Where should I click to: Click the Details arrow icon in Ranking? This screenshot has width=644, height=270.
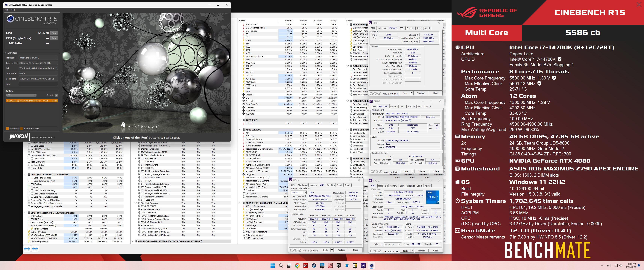pyautogui.click(x=56, y=95)
